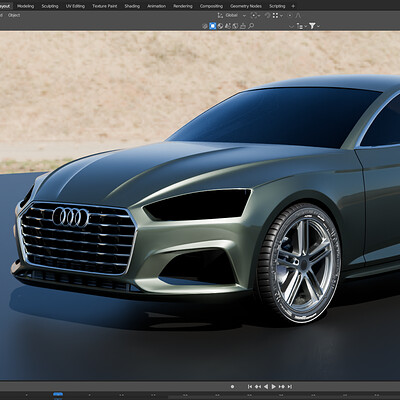Add a new workspace with plus button
Image resolution: width=400 pixels, height=400 pixels.
[293, 6]
